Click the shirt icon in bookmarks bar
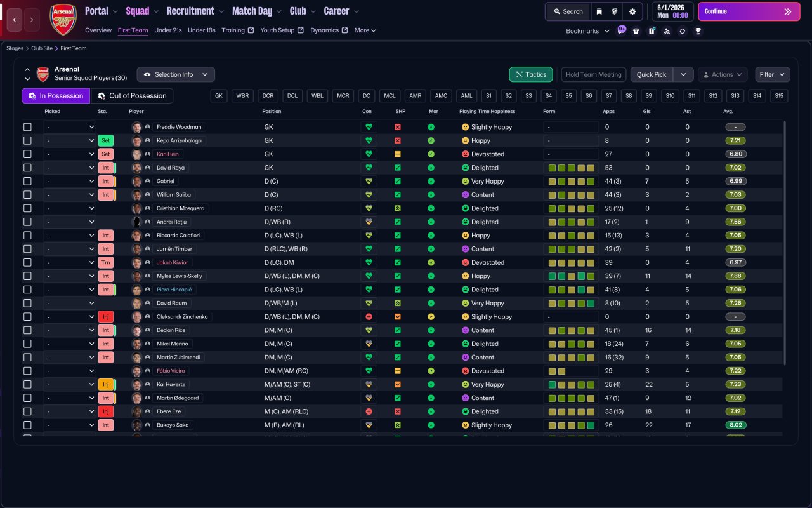Screen dimensions: 812x508 tap(636, 31)
